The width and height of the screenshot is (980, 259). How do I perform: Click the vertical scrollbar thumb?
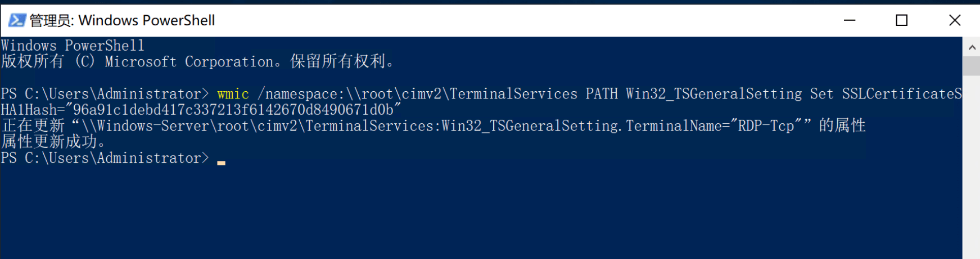(972, 66)
